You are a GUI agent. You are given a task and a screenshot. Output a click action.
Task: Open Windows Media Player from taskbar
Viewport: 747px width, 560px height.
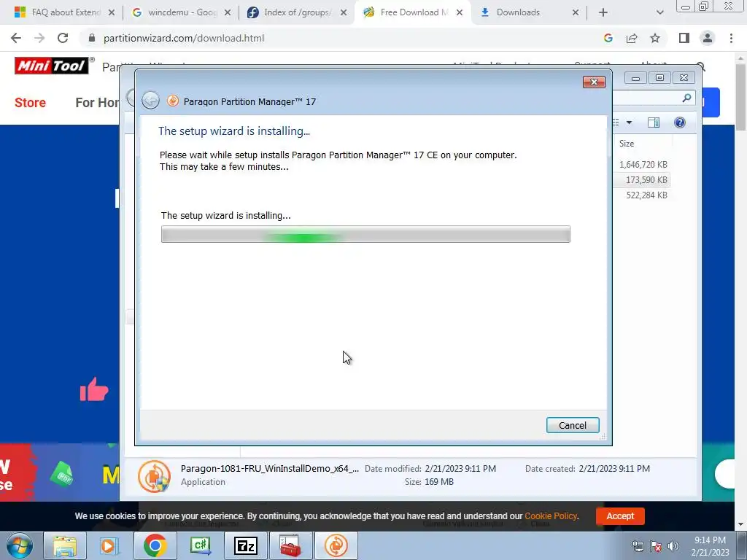point(109,545)
